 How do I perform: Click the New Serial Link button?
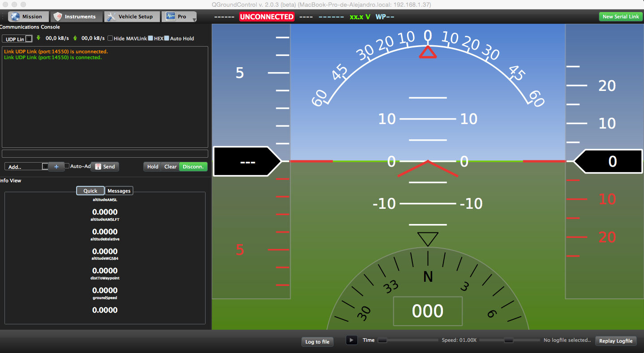tap(620, 17)
